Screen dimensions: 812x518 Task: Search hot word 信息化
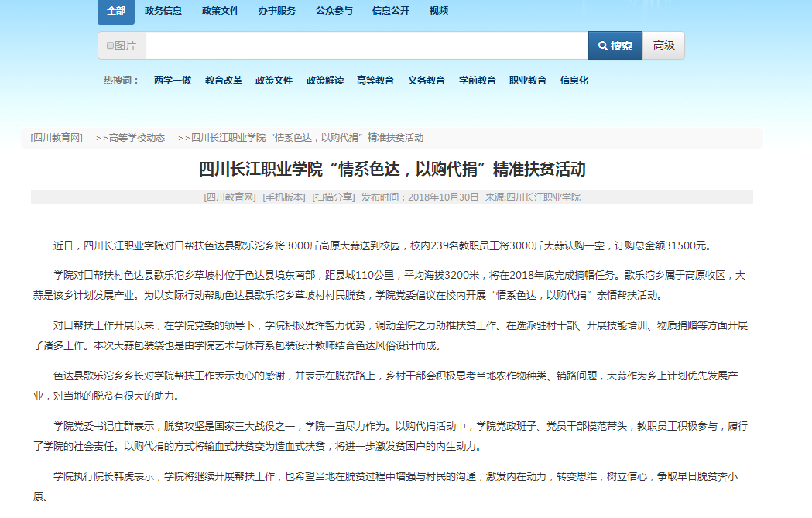[574, 81]
